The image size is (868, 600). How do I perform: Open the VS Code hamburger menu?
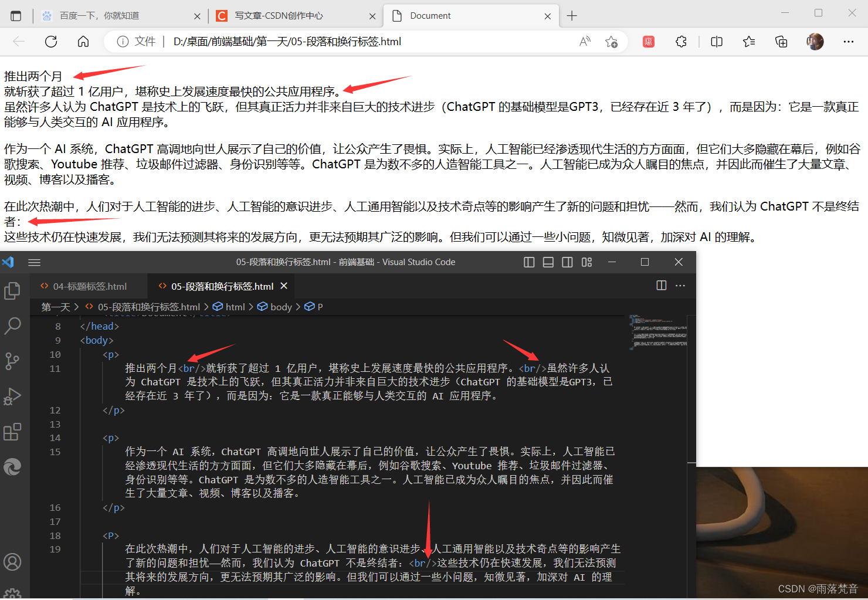pos(34,262)
